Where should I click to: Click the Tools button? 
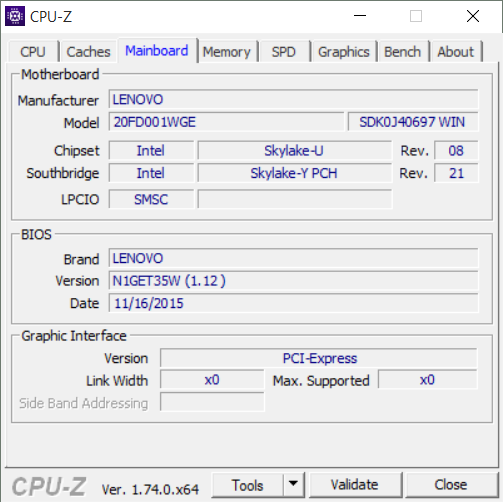(248, 484)
